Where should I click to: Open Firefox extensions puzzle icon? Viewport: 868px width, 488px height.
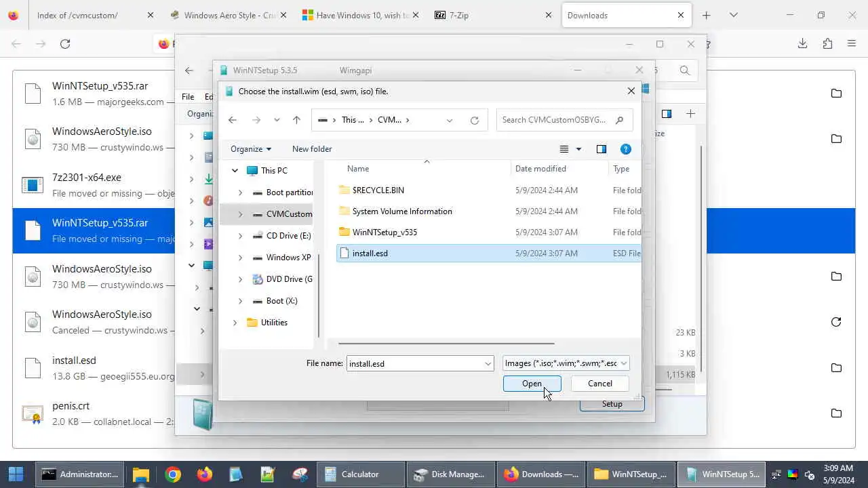[x=827, y=44]
